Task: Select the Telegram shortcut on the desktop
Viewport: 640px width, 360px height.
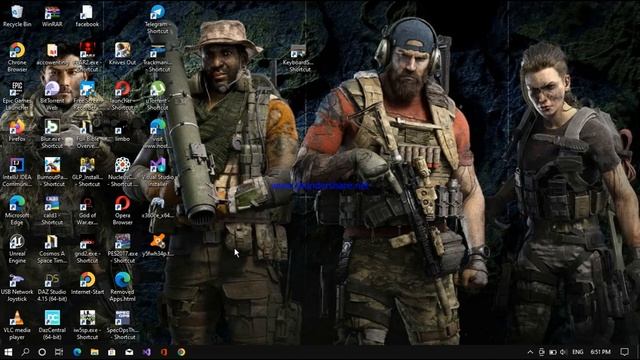Action: point(158,20)
